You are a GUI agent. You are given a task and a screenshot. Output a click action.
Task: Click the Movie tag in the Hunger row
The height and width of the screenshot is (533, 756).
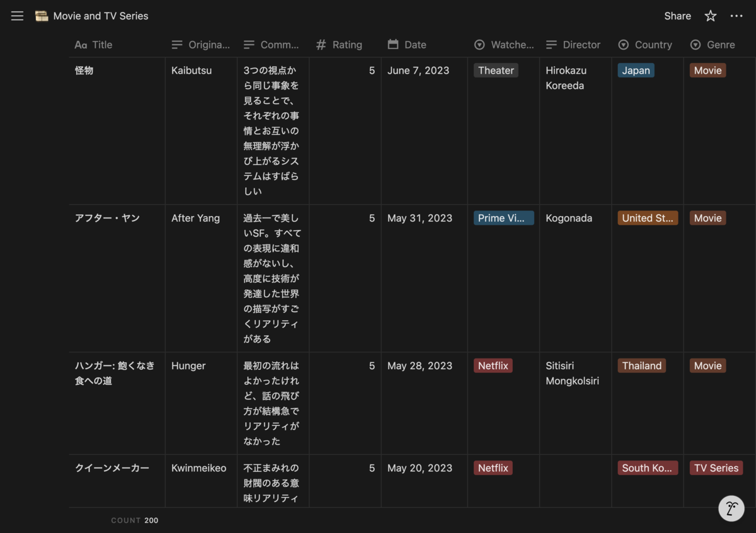click(707, 365)
